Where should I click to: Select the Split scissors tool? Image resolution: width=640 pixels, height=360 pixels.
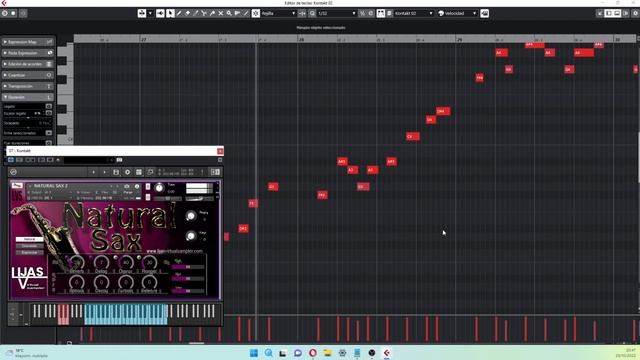pos(204,13)
